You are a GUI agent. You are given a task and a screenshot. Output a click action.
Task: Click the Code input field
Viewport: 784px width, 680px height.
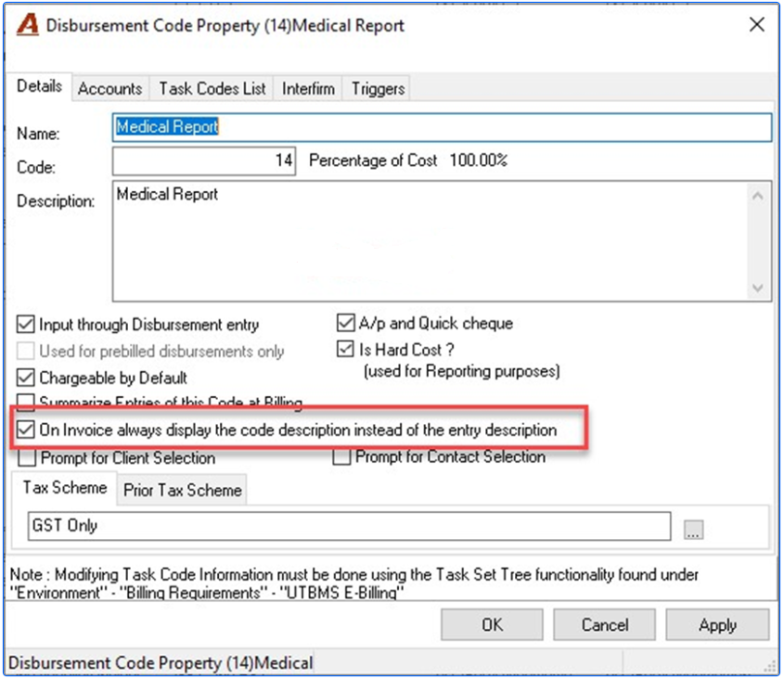point(204,160)
